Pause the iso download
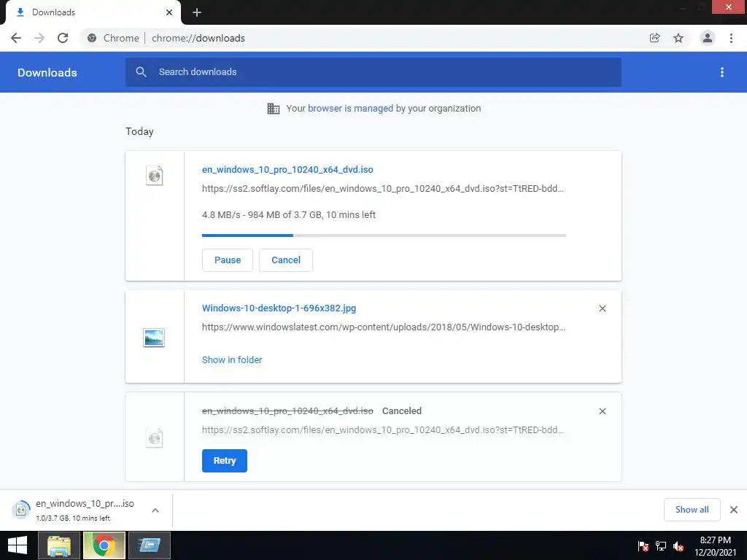747x560 pixels. [228, 260]
